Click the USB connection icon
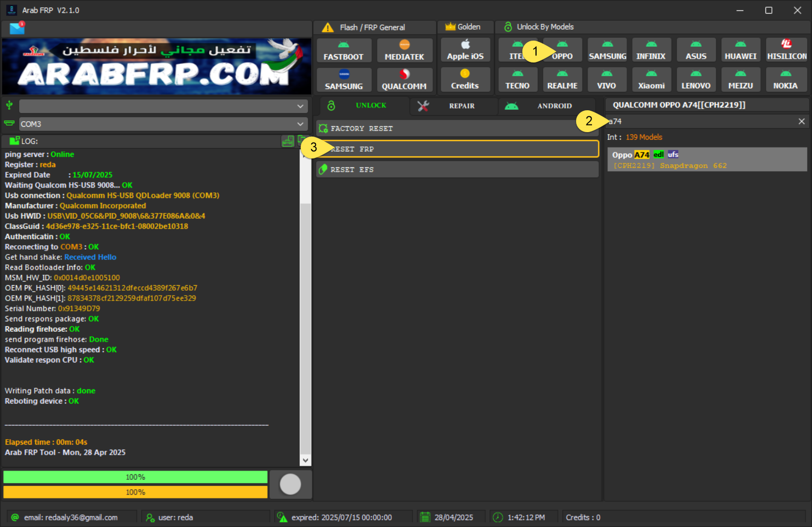This screenshot has width=812, height=527. pos(9,105)
